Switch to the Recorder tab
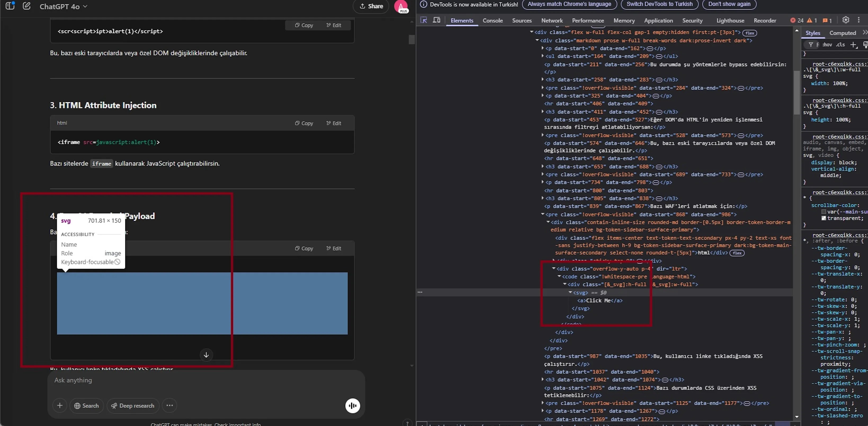Image resolution: width=868 pixels, height=426 pixels. click(764, 21)
